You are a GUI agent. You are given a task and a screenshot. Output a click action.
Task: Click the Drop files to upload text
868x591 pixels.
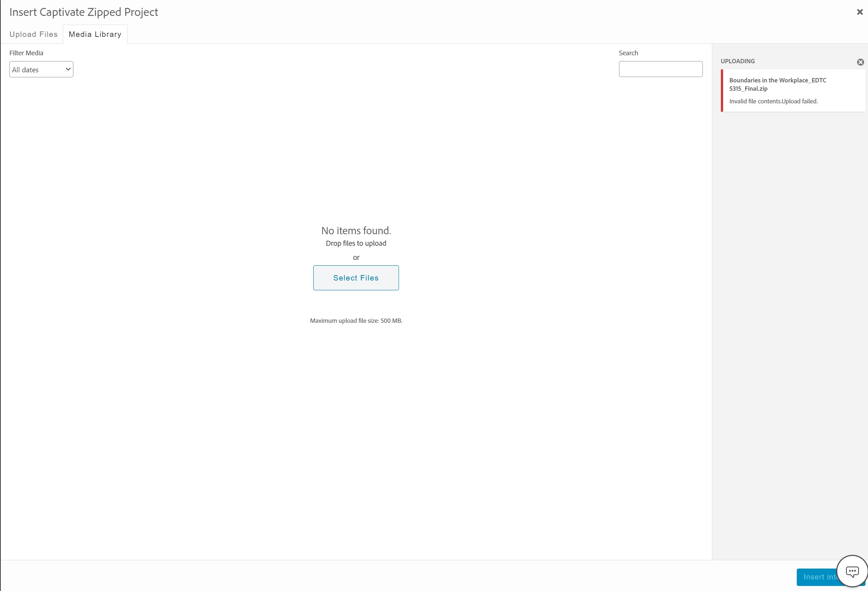(356, 243)
